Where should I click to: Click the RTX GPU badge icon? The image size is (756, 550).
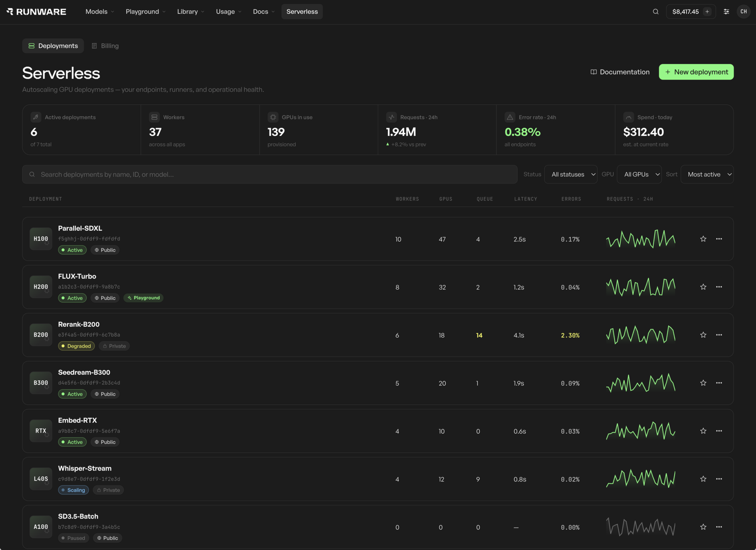[x=41, y=431]
